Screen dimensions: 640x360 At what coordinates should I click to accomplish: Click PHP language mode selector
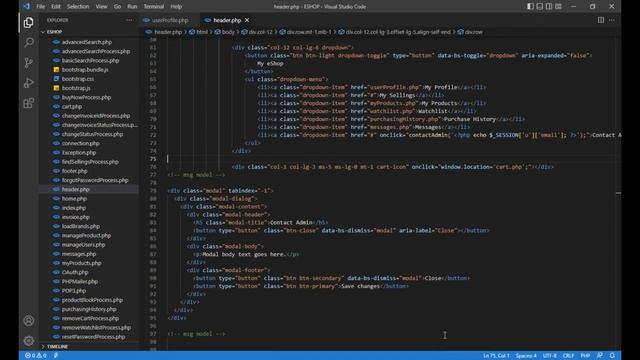pos(585,356)
